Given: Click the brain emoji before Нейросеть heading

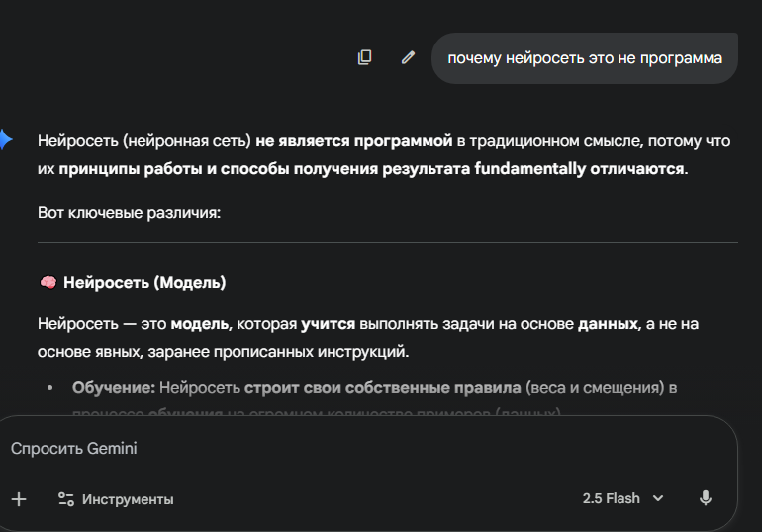Looking at the screenshot, I should (48, 283).
